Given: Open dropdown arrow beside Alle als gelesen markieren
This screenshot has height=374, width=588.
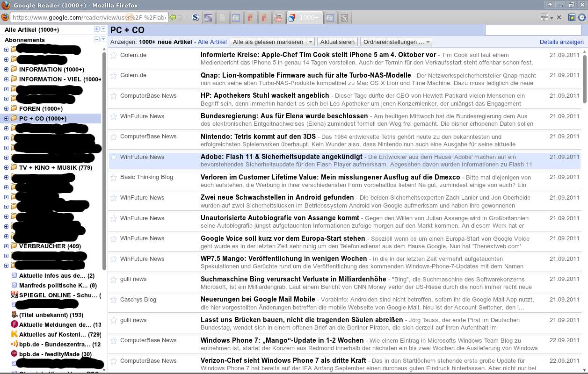Looking at the screenshot, I should 311,42.
